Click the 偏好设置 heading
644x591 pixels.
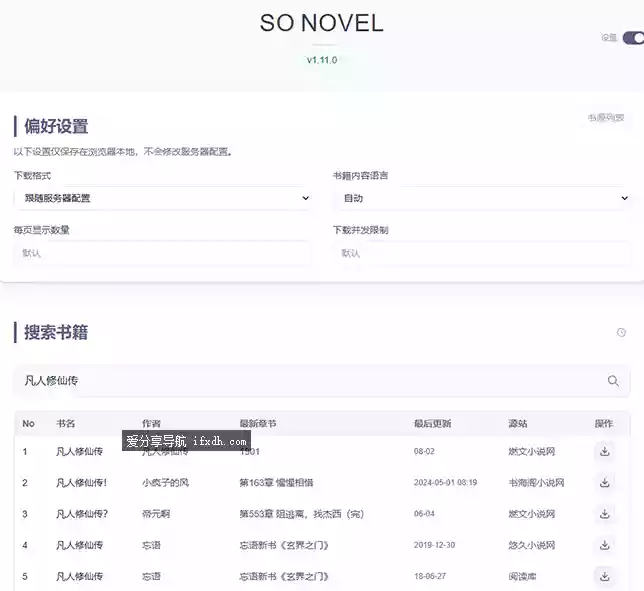(56, 126)
